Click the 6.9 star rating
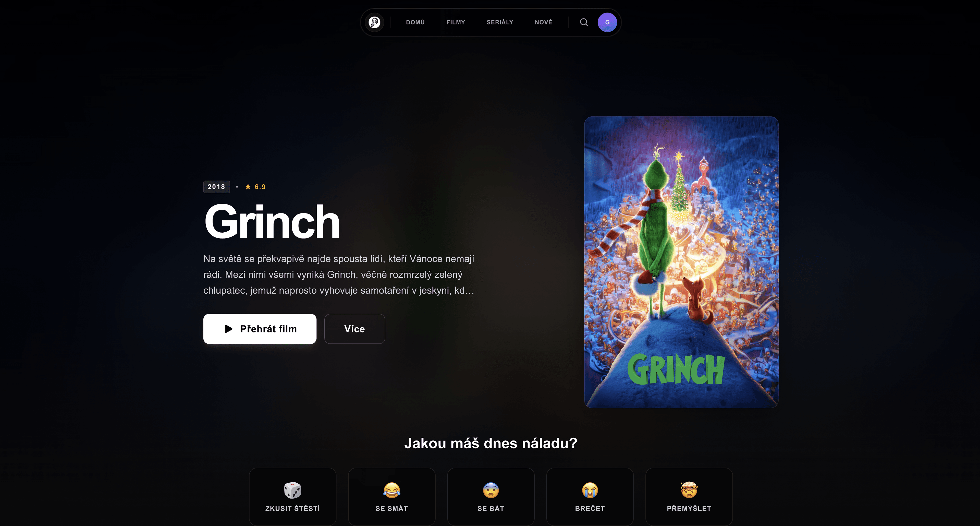Image resolution: width=980 pixels, height=526 pixels. pos(255,187)
